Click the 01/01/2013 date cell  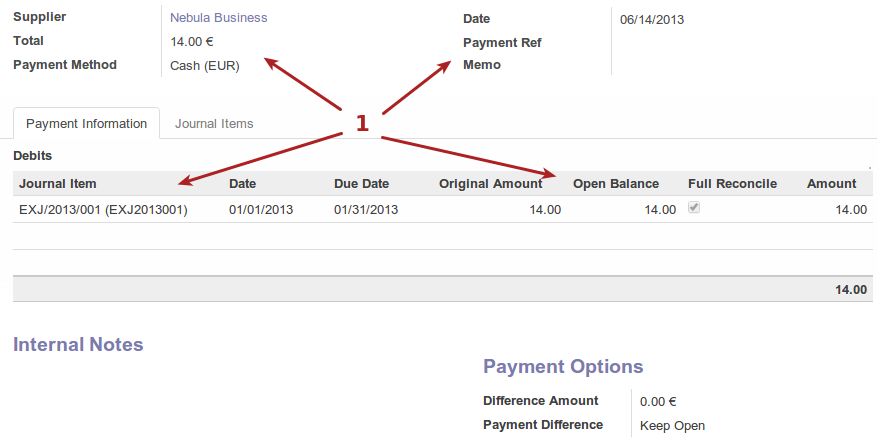261,210
